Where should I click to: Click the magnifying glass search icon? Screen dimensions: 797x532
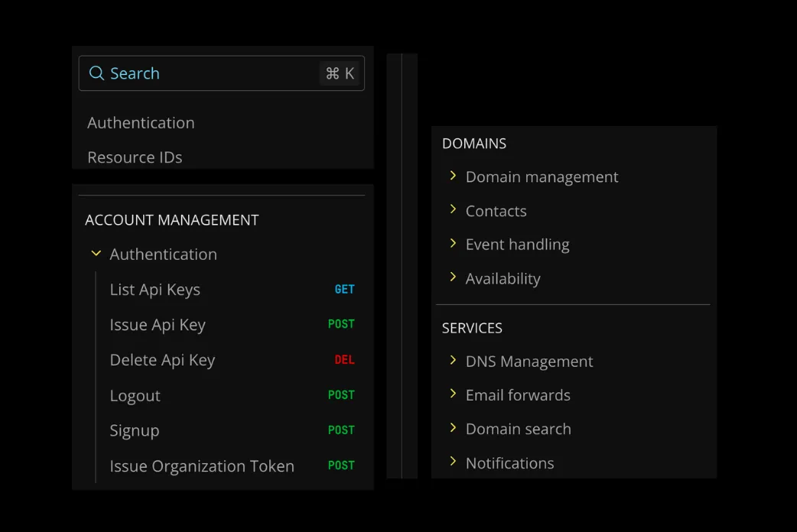[96, 73]
